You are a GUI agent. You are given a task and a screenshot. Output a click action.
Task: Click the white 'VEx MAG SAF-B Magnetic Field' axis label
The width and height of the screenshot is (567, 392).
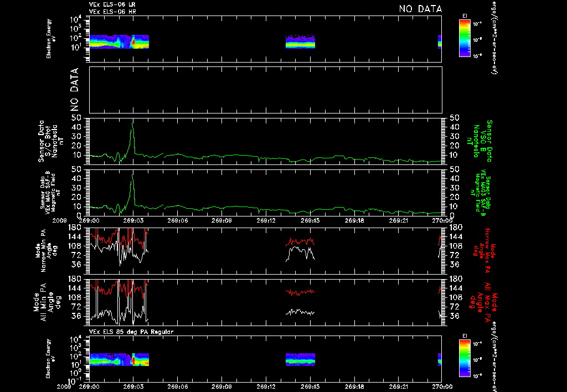[x=50, y=193]
